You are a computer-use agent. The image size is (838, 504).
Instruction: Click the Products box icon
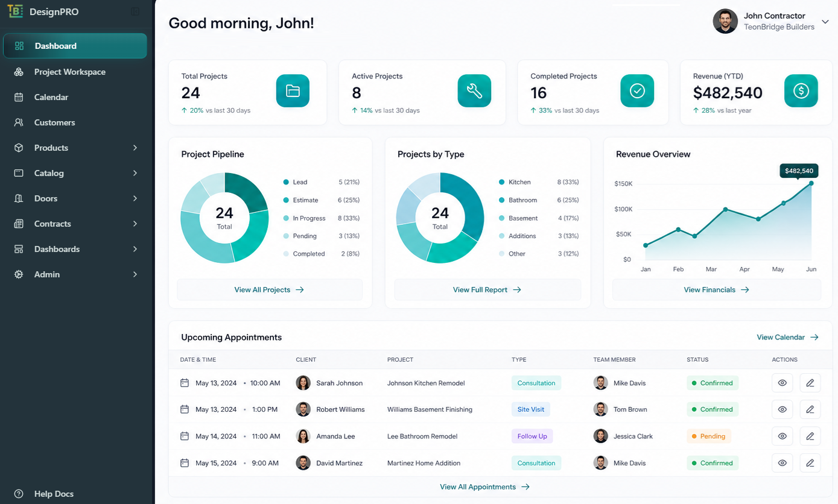[x=19, y=148]
